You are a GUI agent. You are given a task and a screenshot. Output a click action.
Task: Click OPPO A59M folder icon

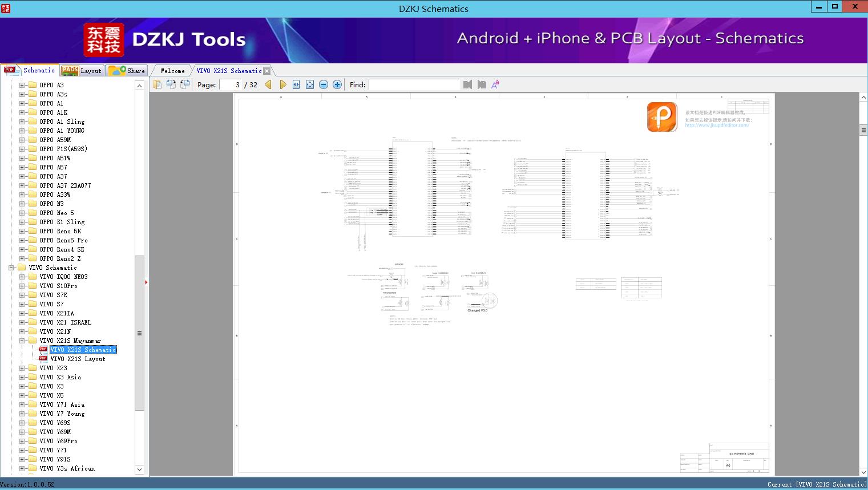coord(33,140)
